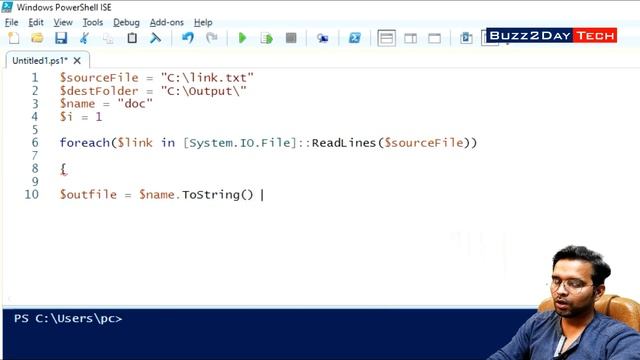The width and height of the screenshot is (640, 360).
Task: Click the "C:\link.txt" string on line 1
Action: pyautogui.click(x=207, y=78)
